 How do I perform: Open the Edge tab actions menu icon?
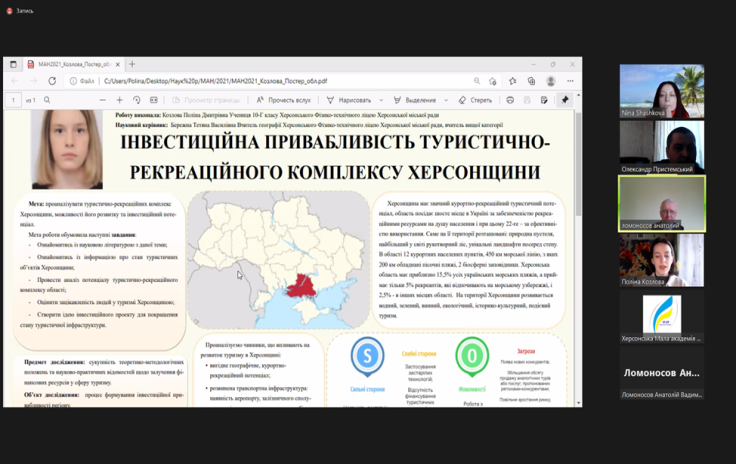pyautogui.click(x=13, y=64)
